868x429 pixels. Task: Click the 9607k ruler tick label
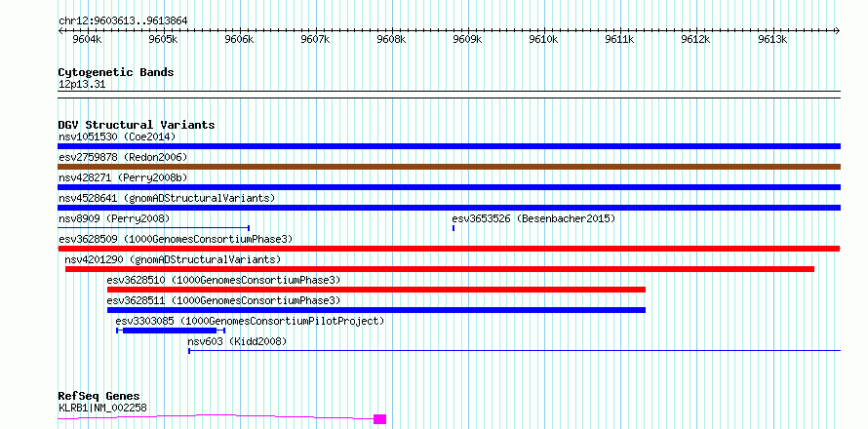pyautogui.click(x=316, y=40)
